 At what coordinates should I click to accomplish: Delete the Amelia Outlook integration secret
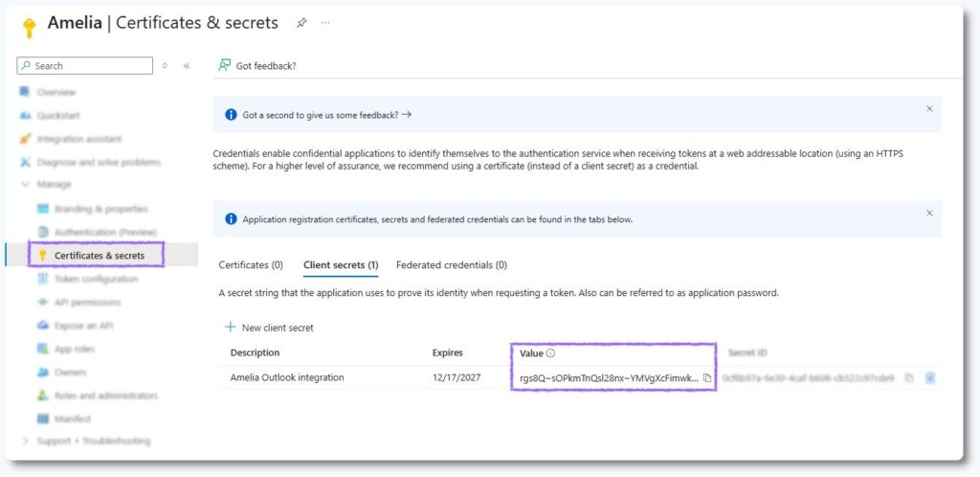pos(930,378)
